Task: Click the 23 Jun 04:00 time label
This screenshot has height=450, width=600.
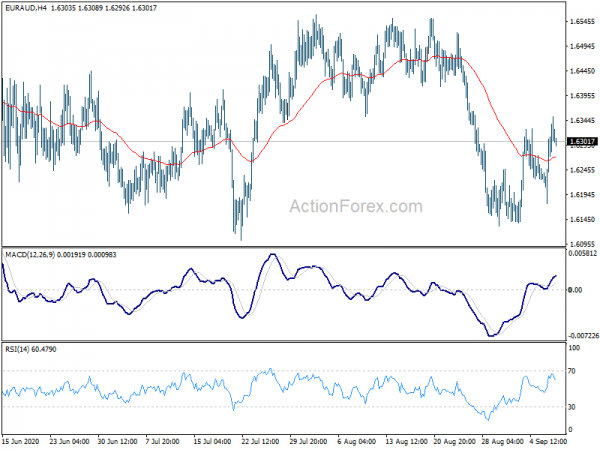Action: (70, 441)
